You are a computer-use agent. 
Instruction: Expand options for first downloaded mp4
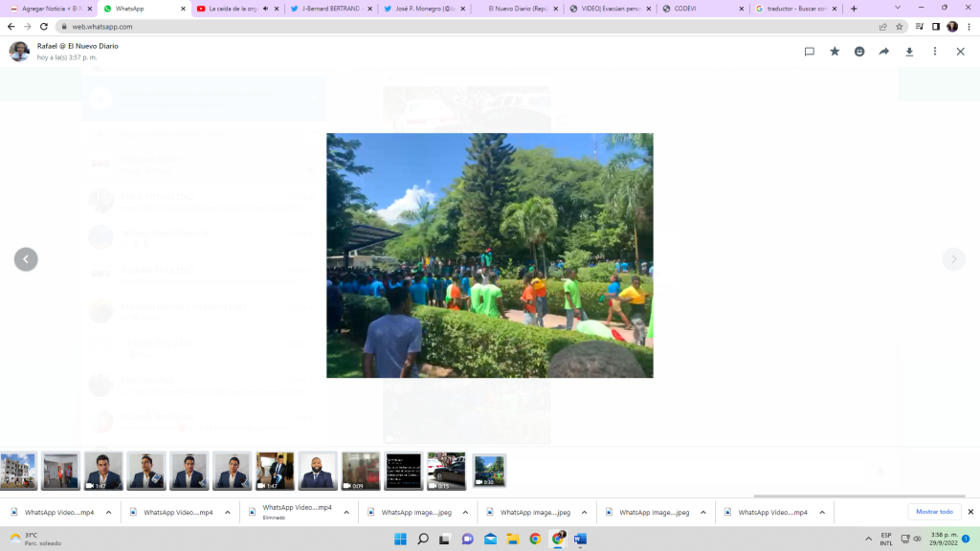108,513
